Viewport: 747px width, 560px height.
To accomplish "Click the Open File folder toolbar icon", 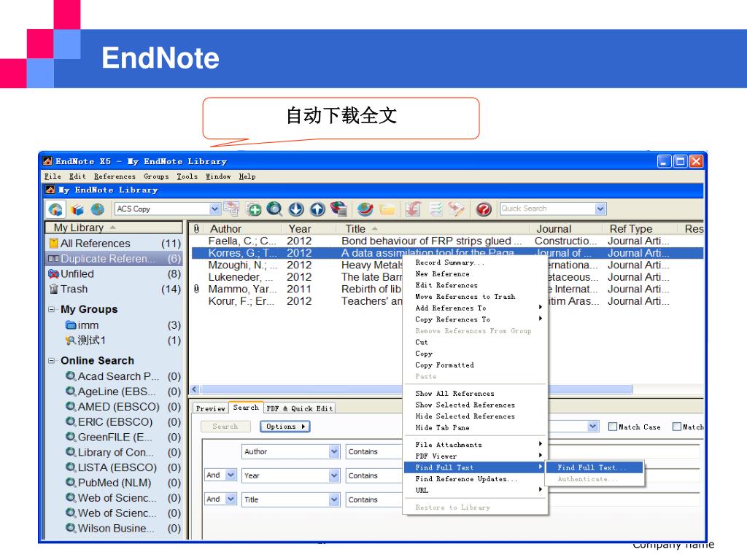I will click(387, 209).
